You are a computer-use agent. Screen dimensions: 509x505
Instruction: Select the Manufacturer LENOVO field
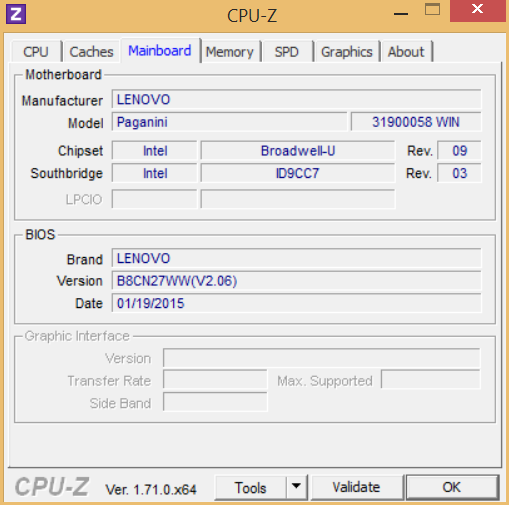pyautogui.click(x=296, y=99)
